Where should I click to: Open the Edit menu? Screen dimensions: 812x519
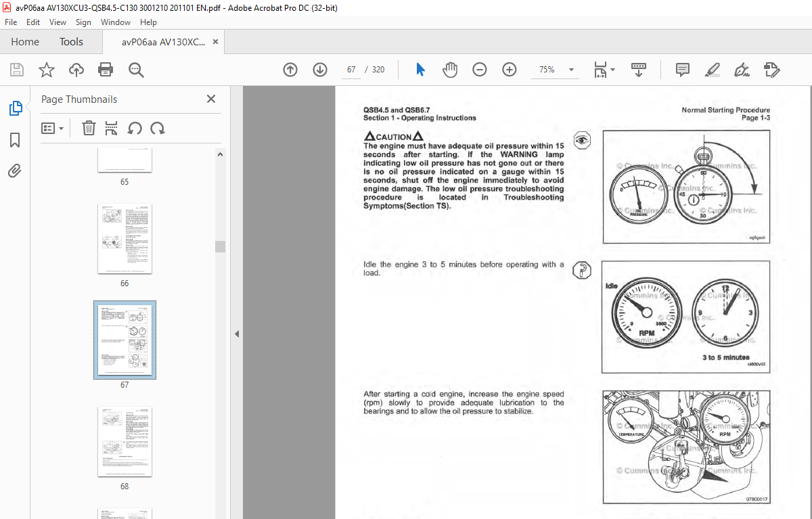click(x=32, y=22)
